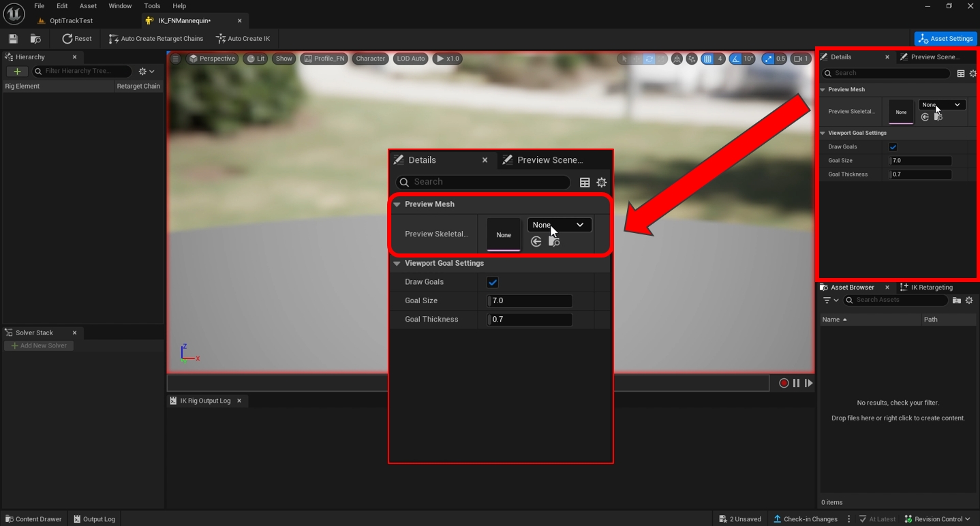Open the Content Drawer

pyautogui.click(x=33, y=519)
